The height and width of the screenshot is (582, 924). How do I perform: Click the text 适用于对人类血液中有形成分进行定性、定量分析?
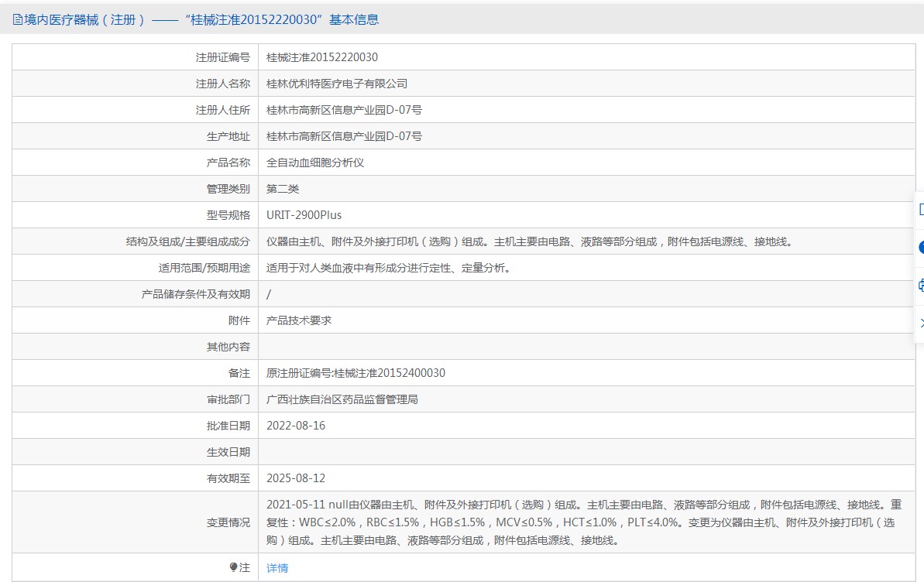390,268
